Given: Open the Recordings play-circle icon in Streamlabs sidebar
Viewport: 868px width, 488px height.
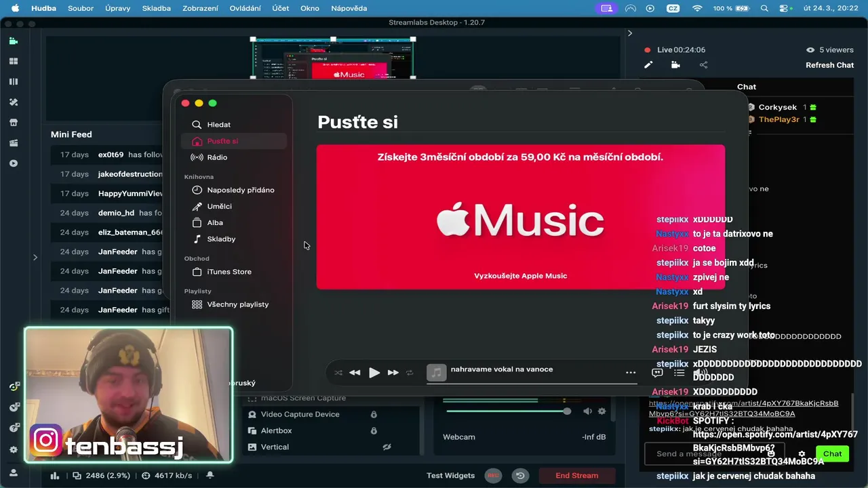Looking at the screenshot, I should pos(13,163).
